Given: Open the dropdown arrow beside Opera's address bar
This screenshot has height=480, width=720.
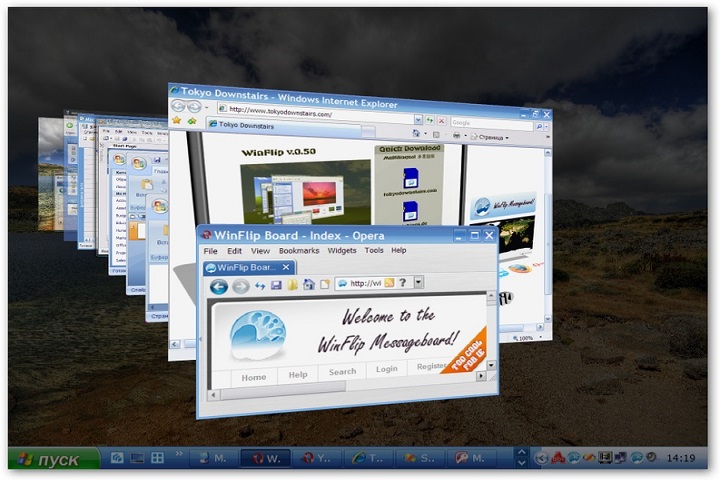Looking at the screenshot, I should [418, 283].
